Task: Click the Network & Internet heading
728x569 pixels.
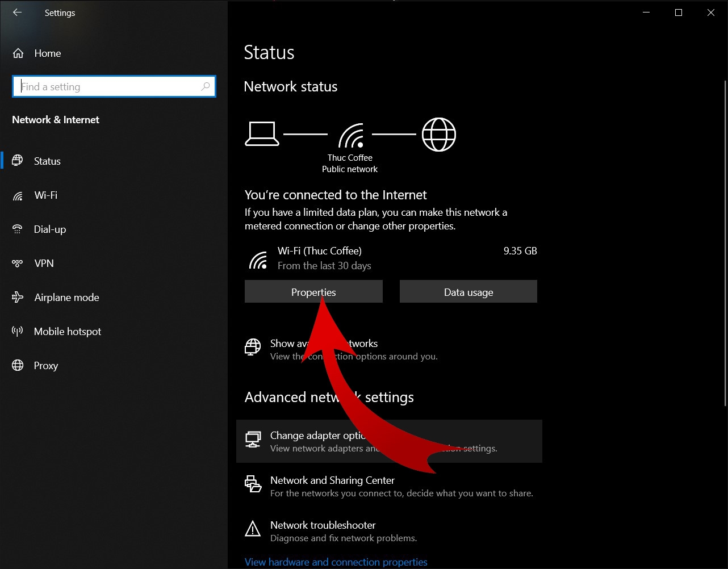Action: point(56,120)
